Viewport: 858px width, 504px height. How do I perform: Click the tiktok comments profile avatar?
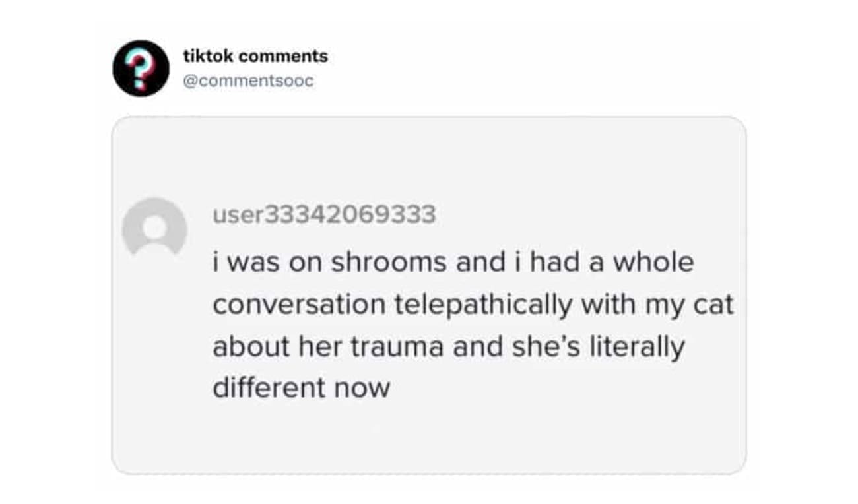click(141, 68)
